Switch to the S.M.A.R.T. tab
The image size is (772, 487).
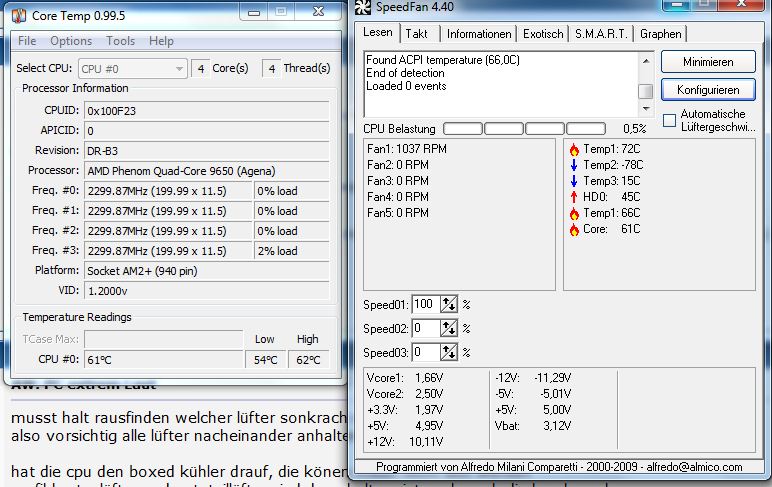(601, 34)
